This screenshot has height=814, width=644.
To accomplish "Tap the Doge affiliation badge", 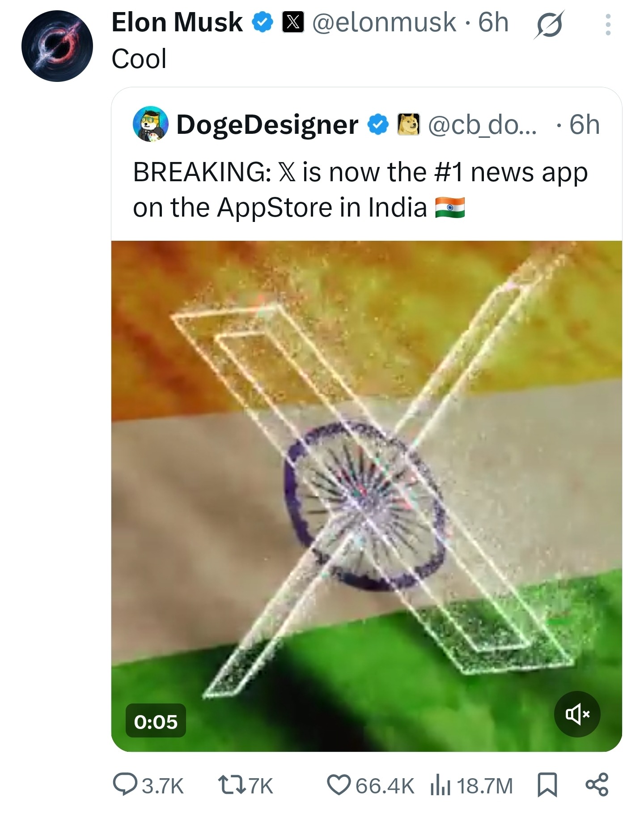I will pos(409,124).
